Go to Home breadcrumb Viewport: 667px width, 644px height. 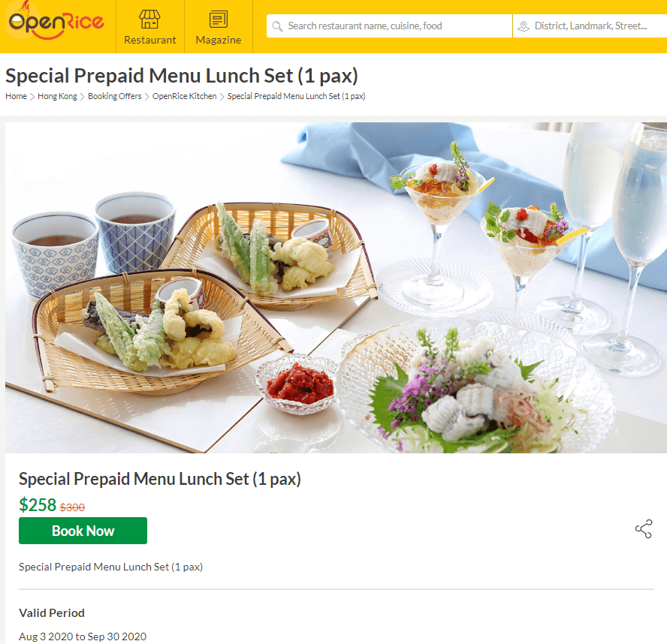16,96
